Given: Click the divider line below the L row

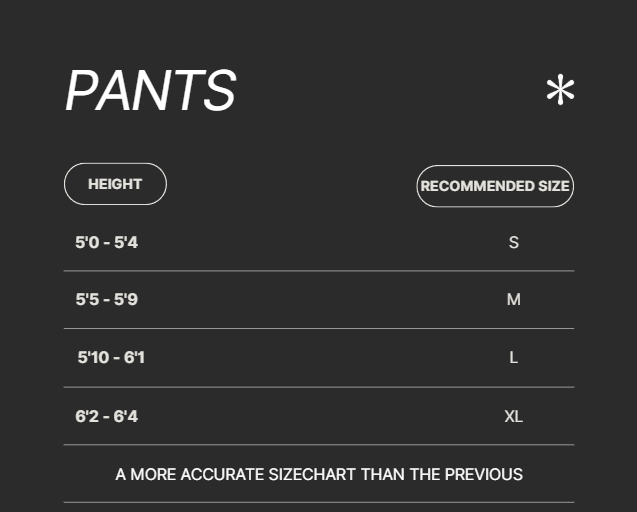Looking at the screenshot, I should click(x=319, y=387).
